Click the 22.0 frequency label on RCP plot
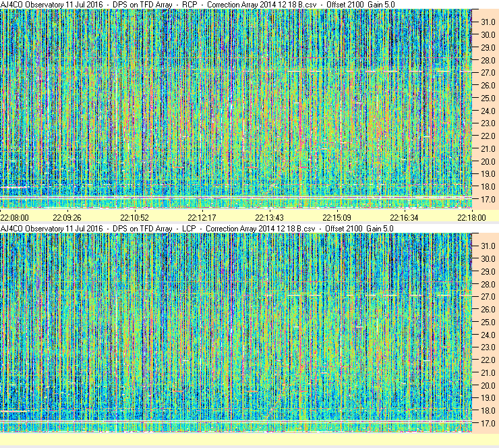The height and width of the screenshot is (448, 499). [x=488, y=136]
